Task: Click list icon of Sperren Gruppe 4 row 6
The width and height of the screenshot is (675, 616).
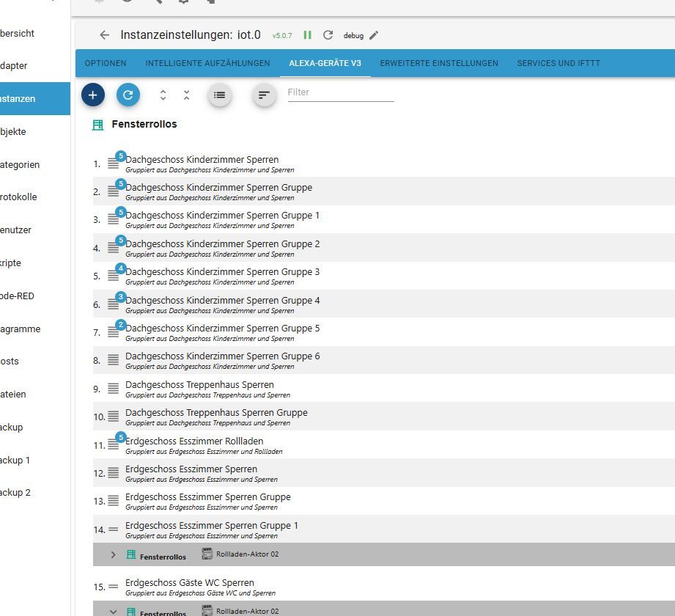Action: (x=113, y=304)
